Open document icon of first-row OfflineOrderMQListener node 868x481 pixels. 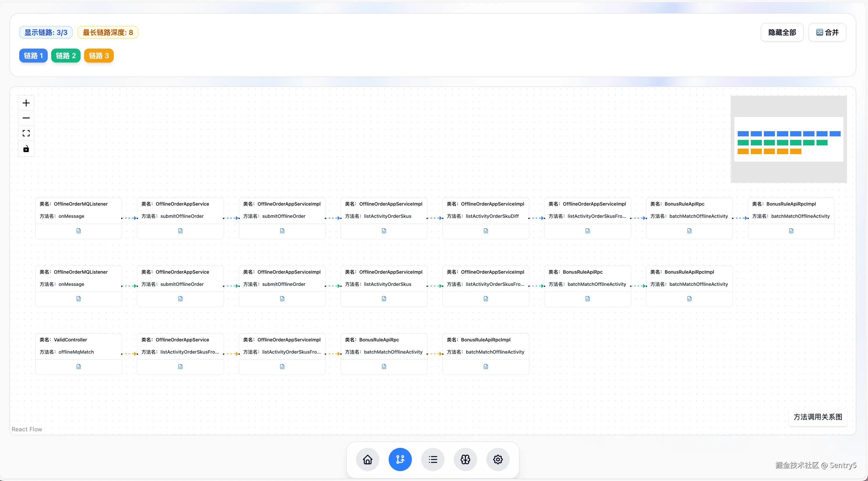pos(79,231)
